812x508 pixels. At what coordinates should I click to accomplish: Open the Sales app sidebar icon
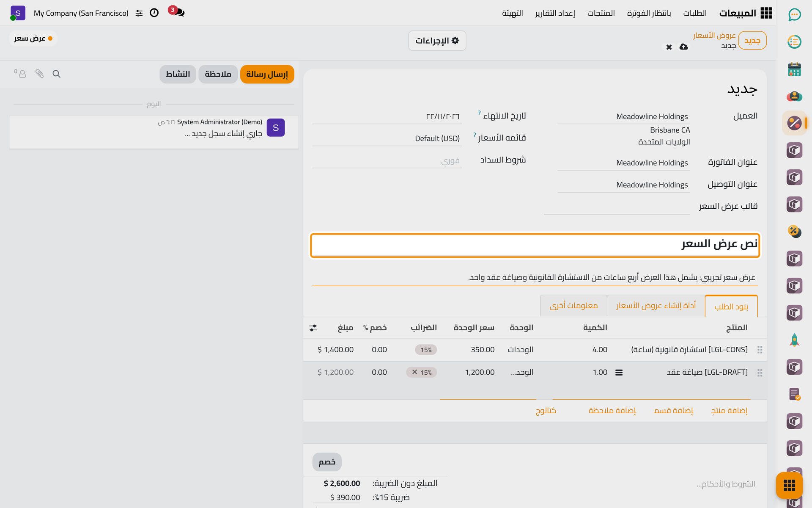(x=794, y=123)
